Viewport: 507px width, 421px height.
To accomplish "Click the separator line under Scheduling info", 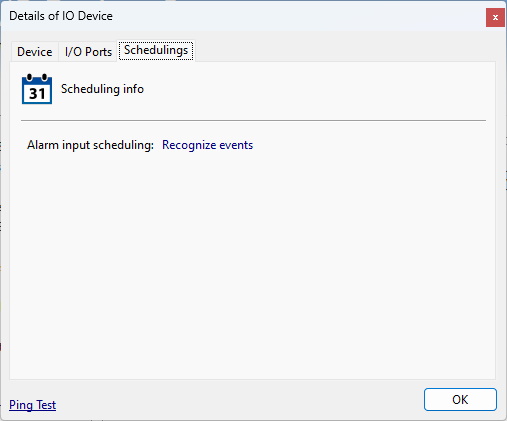I will click(x=253, y=120).
